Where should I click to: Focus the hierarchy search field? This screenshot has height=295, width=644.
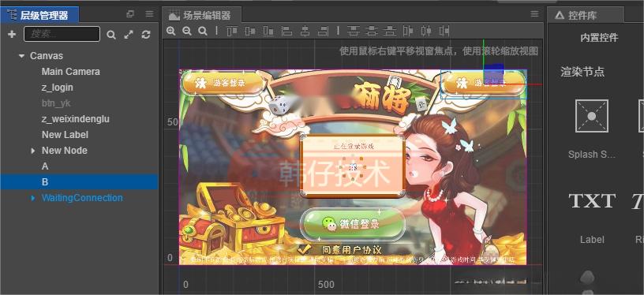pos(62,34)
